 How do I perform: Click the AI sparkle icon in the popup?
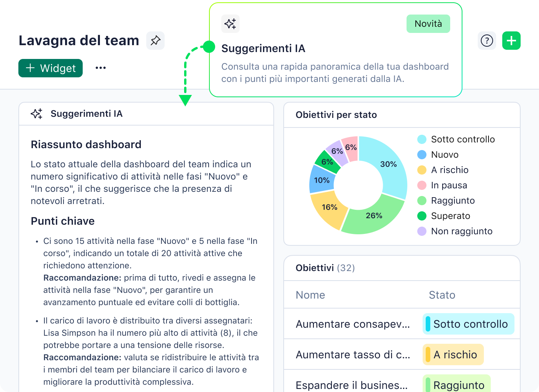(x=230, y=24)
